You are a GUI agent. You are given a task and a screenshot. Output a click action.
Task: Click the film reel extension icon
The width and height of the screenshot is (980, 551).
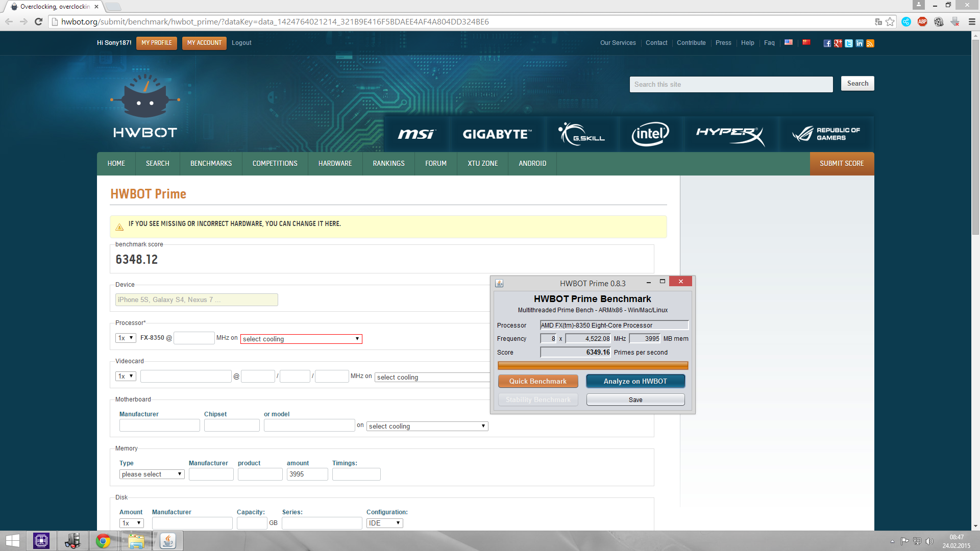[x=939, y=21]
